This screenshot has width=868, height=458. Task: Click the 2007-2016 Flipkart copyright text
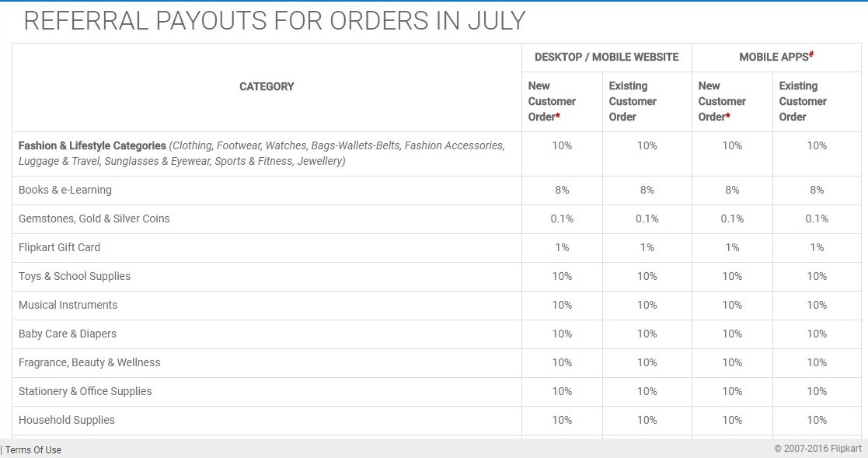tap(817, 449)
